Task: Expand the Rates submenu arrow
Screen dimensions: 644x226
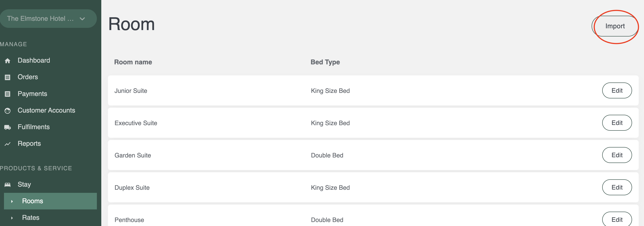Action: [12, 218]
